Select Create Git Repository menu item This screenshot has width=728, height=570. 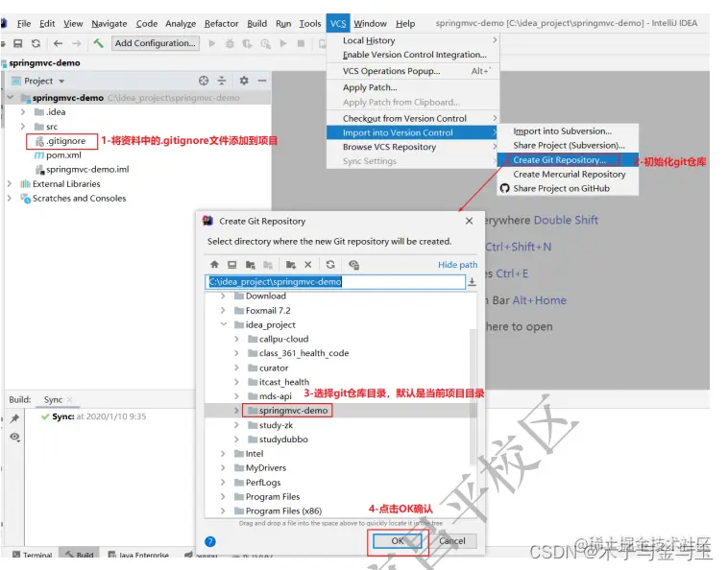(x=568, y=160)
